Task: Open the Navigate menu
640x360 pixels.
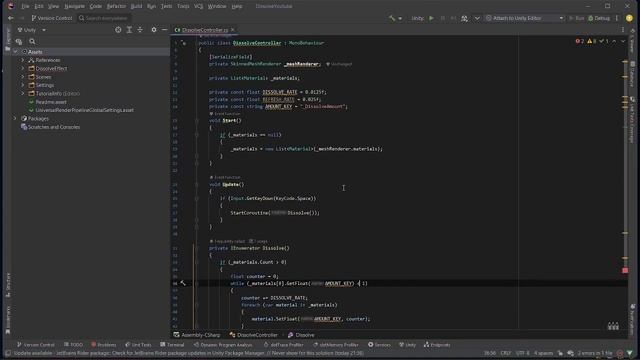Action: 75,6
